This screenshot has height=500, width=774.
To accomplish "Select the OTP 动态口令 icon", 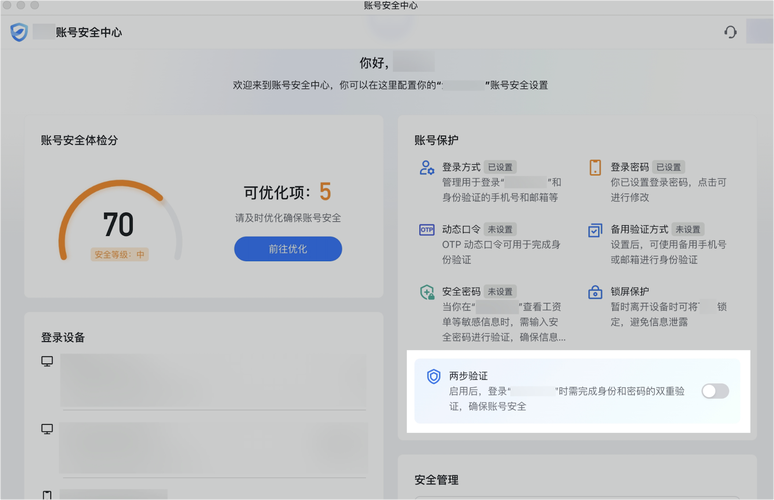I will pyautogui.click(x=427, y=230).
